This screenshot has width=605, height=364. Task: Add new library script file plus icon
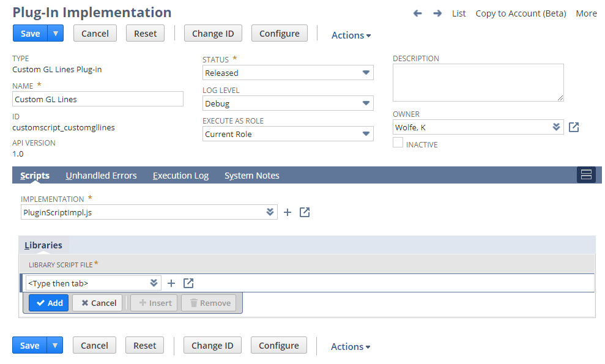click(x=171, y=283)
